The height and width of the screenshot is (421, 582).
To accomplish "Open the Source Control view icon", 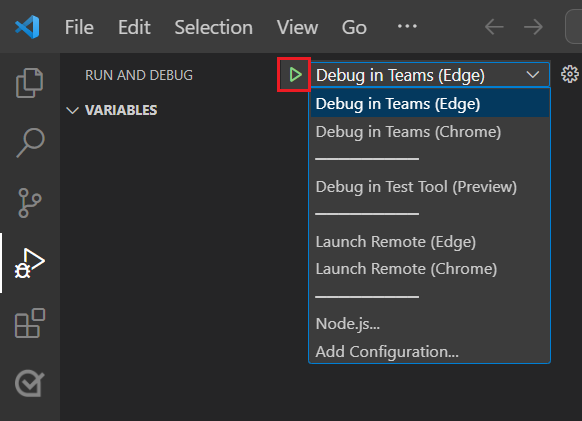I will 29,203.
